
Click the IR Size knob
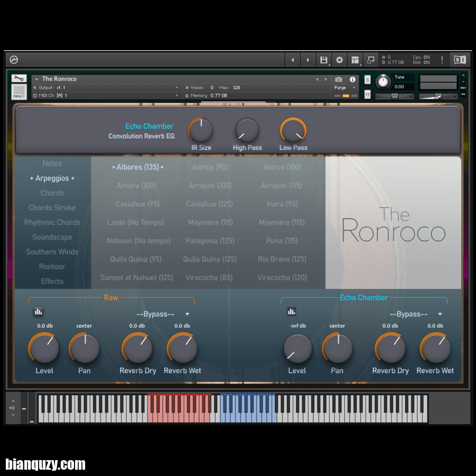click(x=200, y=130)
